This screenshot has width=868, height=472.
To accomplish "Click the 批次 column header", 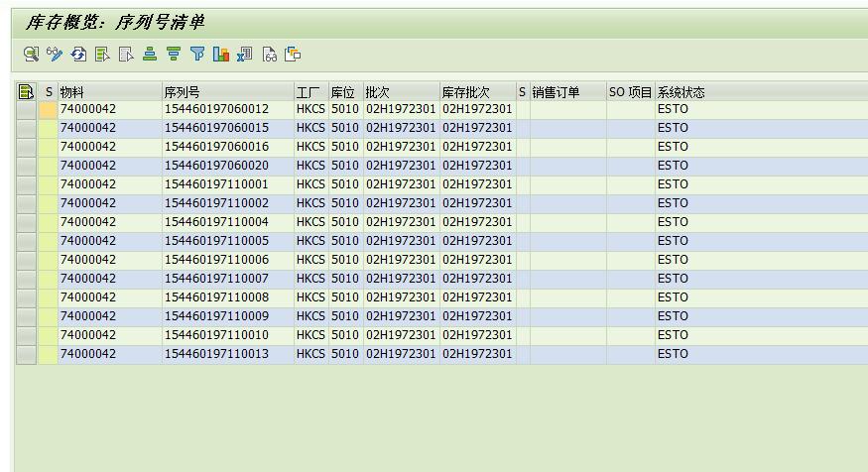I will [402, 92].
